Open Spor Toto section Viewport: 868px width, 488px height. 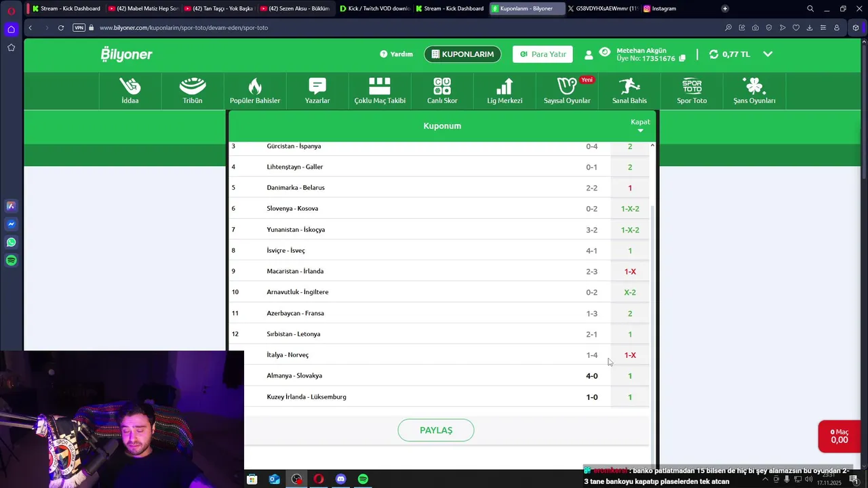(692, 91)
